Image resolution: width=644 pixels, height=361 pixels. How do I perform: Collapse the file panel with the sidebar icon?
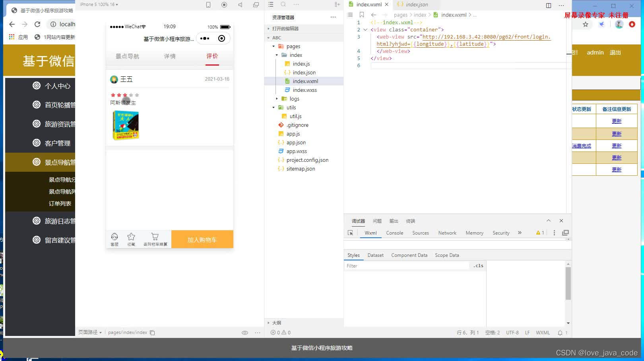coord(337,4)
